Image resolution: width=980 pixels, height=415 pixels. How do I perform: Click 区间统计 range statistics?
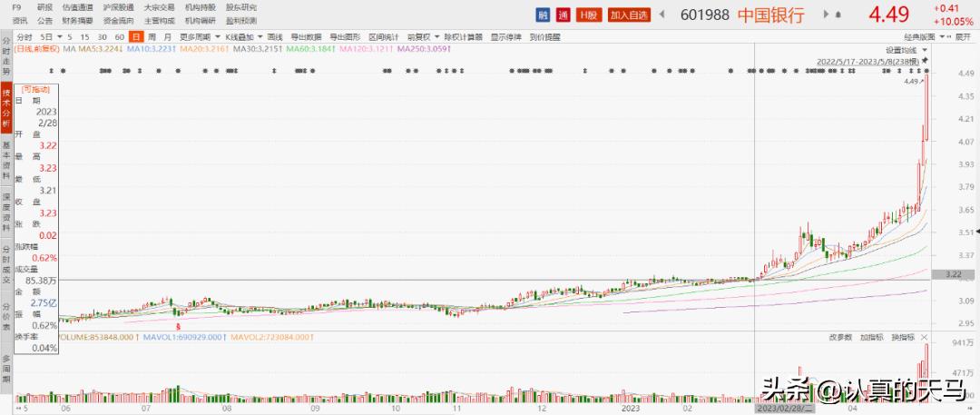click(384, 37)
